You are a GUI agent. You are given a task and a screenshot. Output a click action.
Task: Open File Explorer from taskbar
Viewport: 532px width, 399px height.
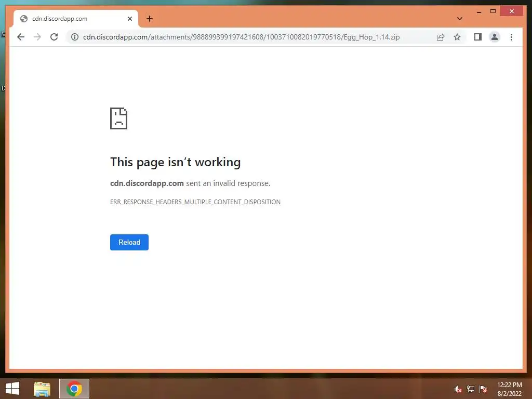(42, 389)
